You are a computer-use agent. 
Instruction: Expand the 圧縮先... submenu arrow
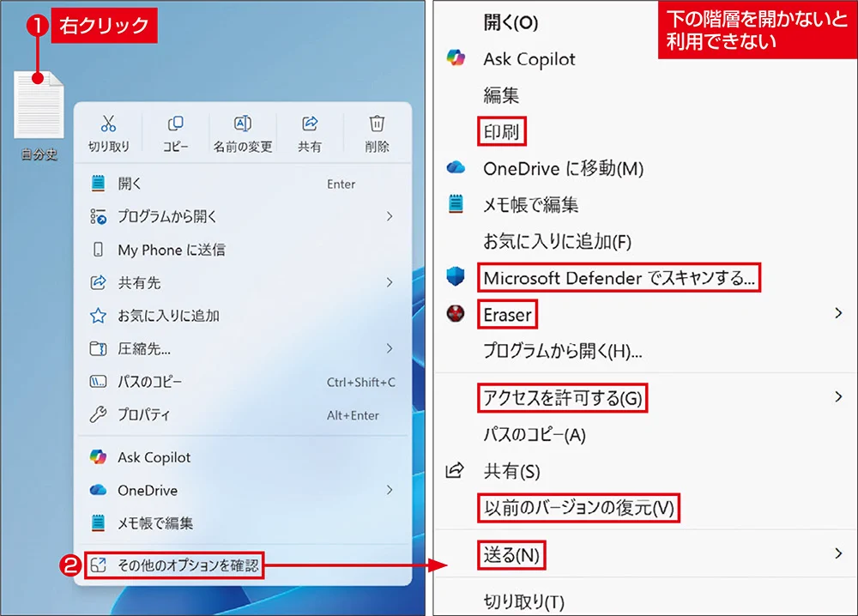(x=389, y=348)
